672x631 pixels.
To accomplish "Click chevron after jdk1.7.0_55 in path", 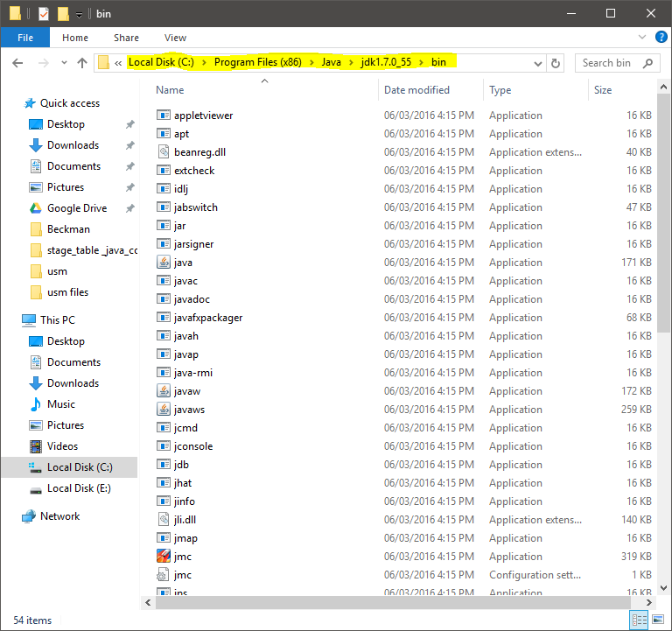I will (x=421, y=63).
